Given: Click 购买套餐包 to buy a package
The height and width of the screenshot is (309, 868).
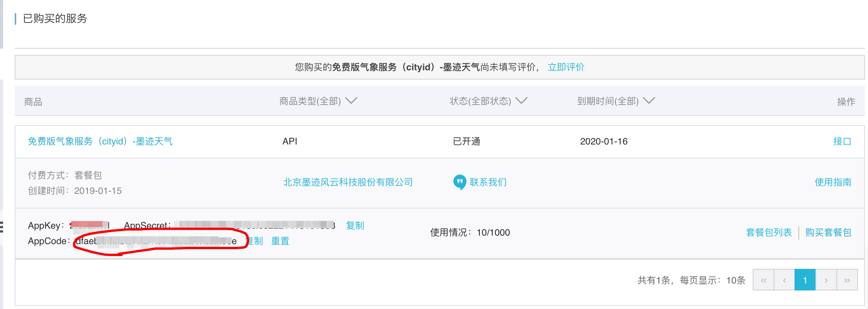Looking at the screenshot, I should (x=828, y=233).
